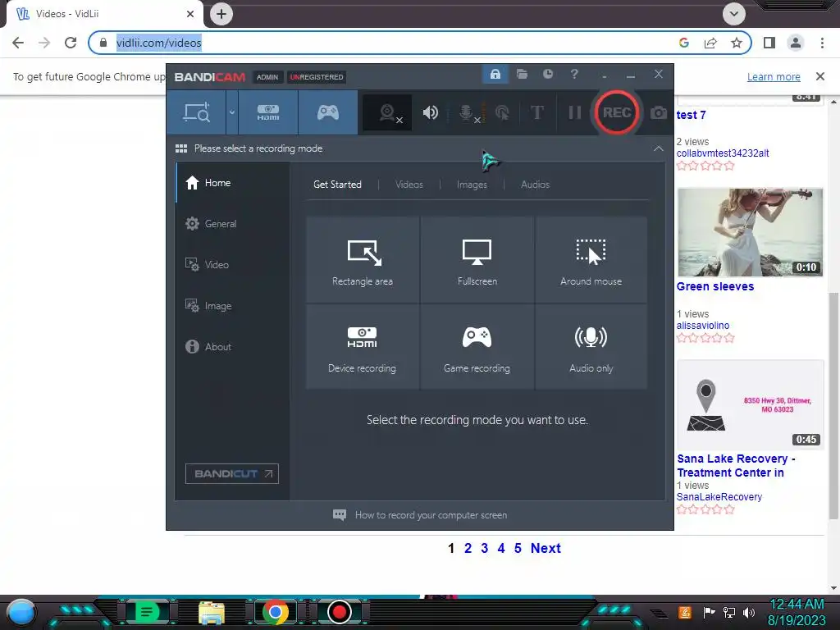This screenshot has width=840, height=630.
Task: Switch to the Images tab
Action: (x=472, y=185)
